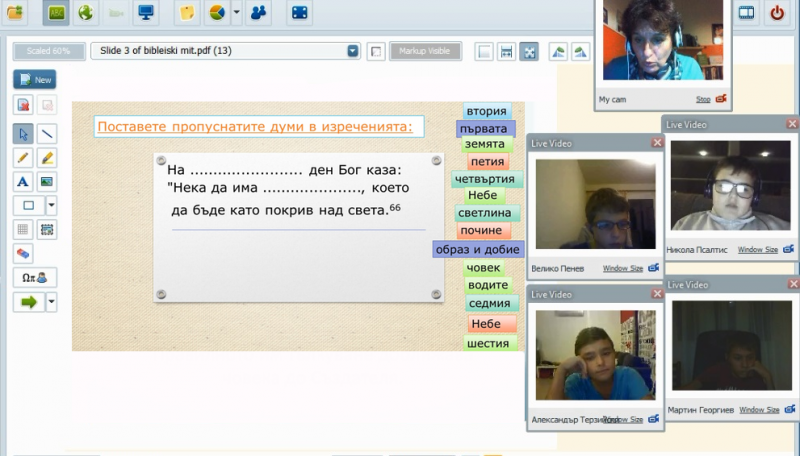Expand the green arrow tool dropdown
The height and width of the screenshot is (456, 800).
click(51, 301)
